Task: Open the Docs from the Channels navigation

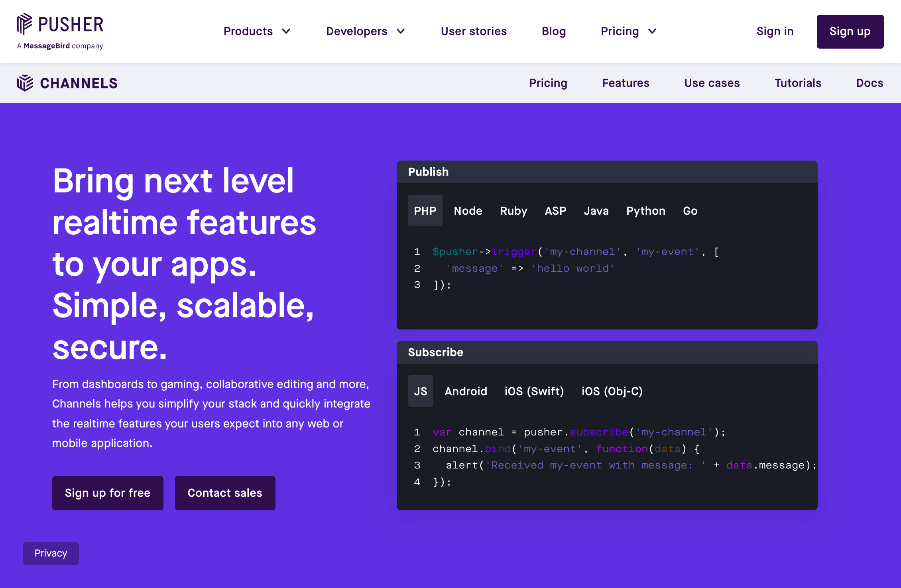Action: 870,83
